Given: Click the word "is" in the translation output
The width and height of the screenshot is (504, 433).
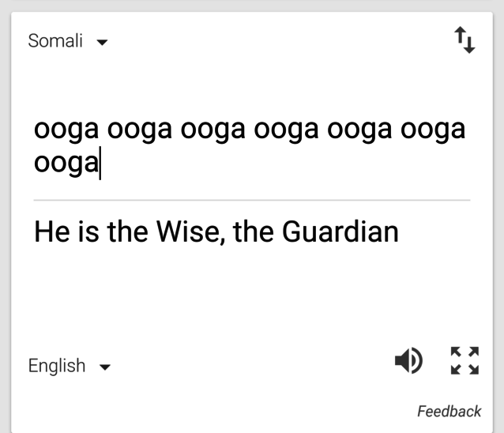Looking at the screenshot, I should (x=89, y=232).
